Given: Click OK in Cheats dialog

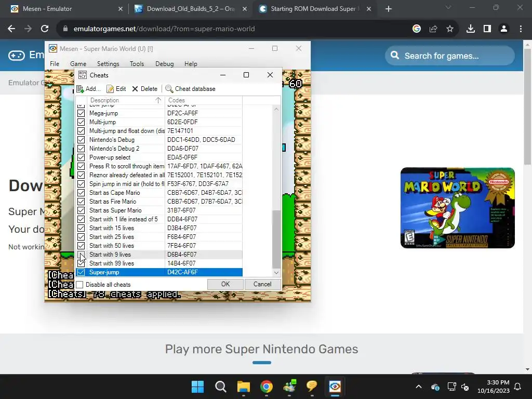Looking at the screenshot, I should pyautogui.click(x=225, y=284).
